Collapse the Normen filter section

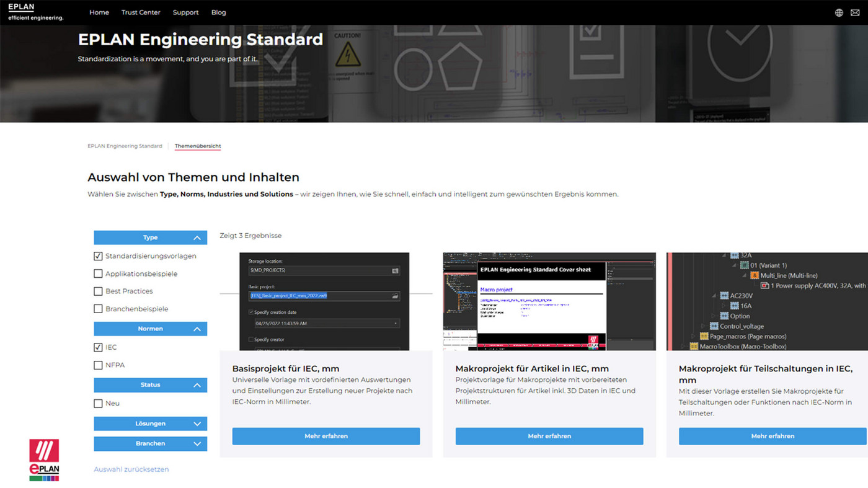(x=150, y=329)
